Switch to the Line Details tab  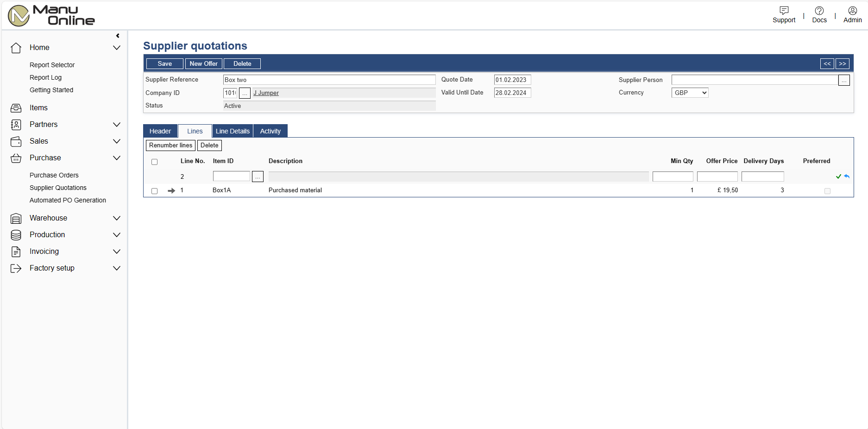(233, 131)
